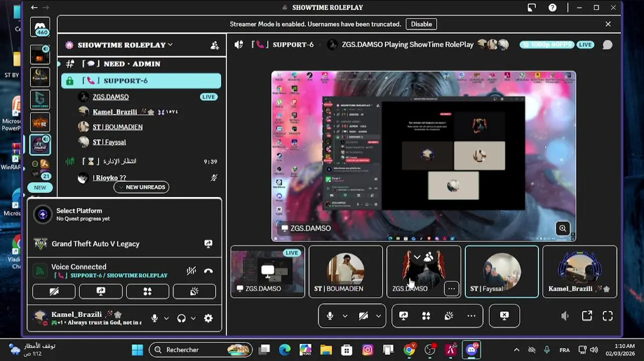Stop watching stream button in call bar
The image size is (644, 361).
504,316
